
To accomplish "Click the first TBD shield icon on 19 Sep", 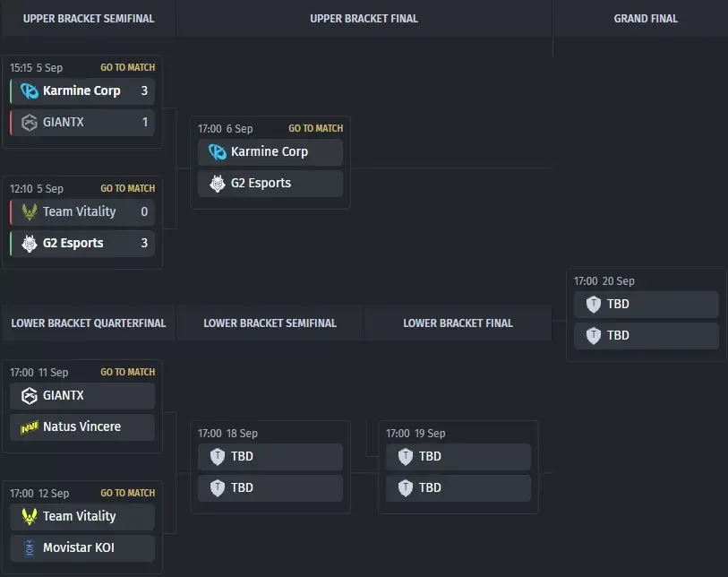I will pyautogui.click(x=406, y=457).
